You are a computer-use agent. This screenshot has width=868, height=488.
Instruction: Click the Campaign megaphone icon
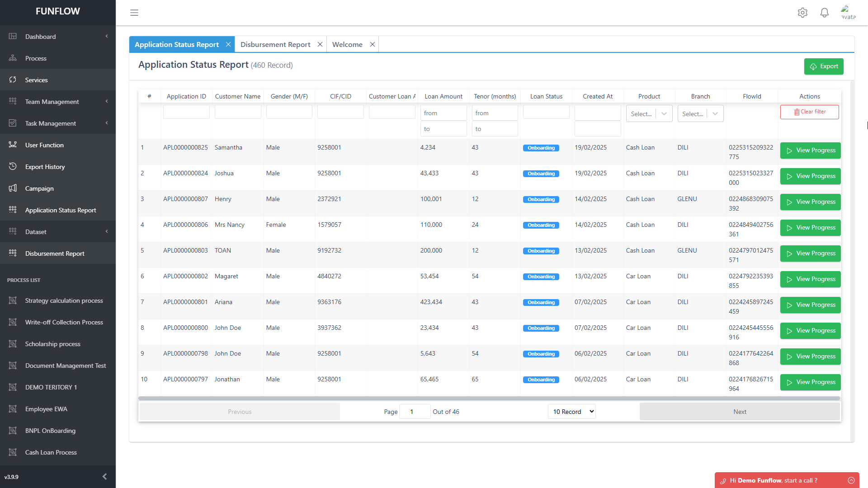click(13, 188)
